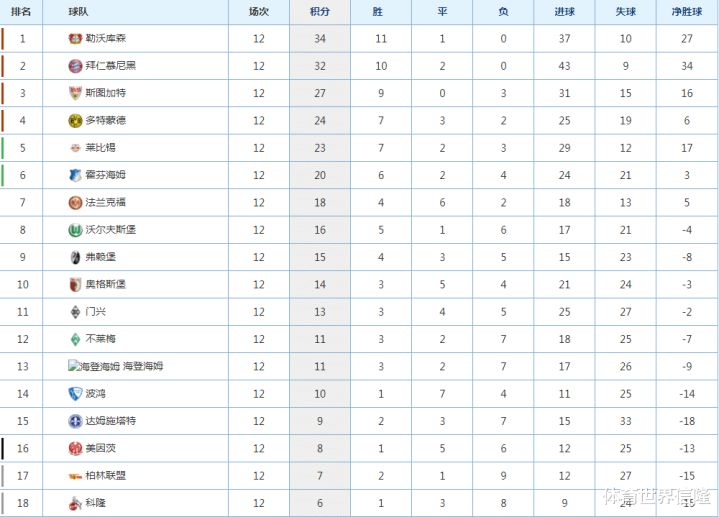Click the Leipzig (莱比锡) team icon
The width and height of the screenshot is (719, 517).
click(x=75, y=148)
